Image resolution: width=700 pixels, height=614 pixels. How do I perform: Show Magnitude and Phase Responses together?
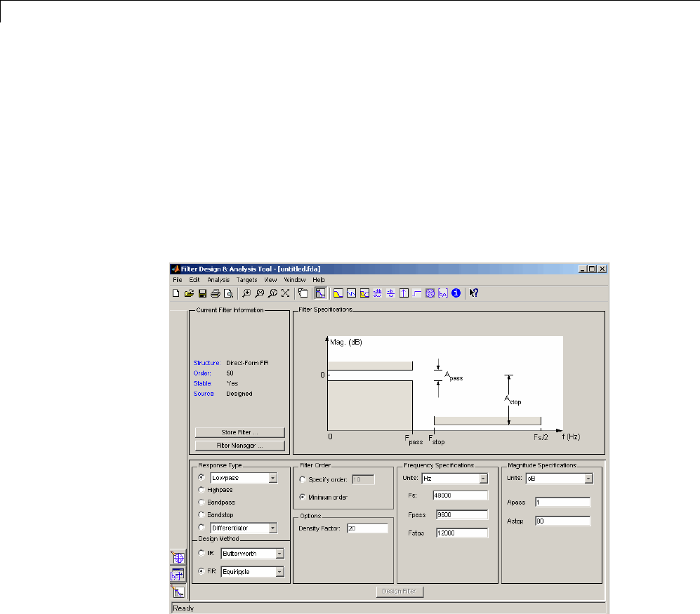coord(364,293)
